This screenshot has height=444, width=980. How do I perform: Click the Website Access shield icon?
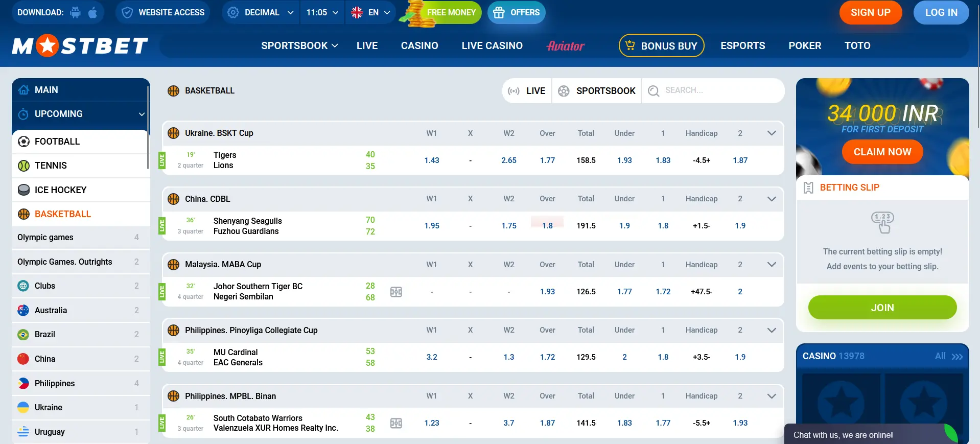(x=128, y=12)
